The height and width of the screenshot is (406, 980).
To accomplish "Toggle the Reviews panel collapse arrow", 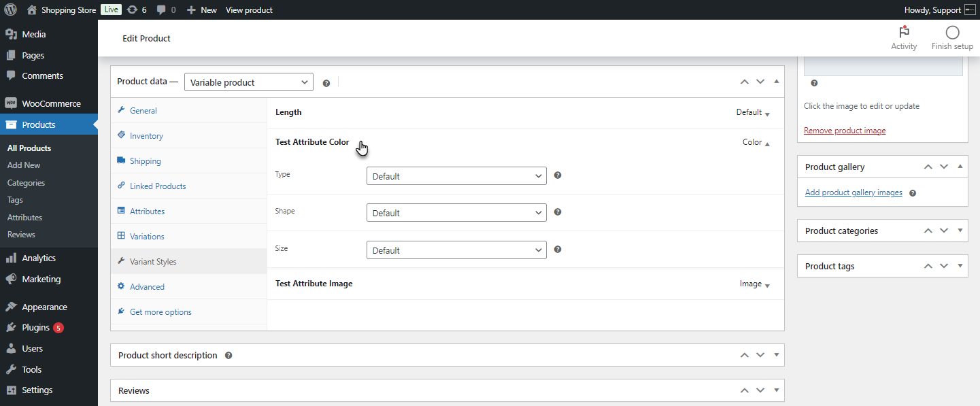I will [x=777, y=390].
